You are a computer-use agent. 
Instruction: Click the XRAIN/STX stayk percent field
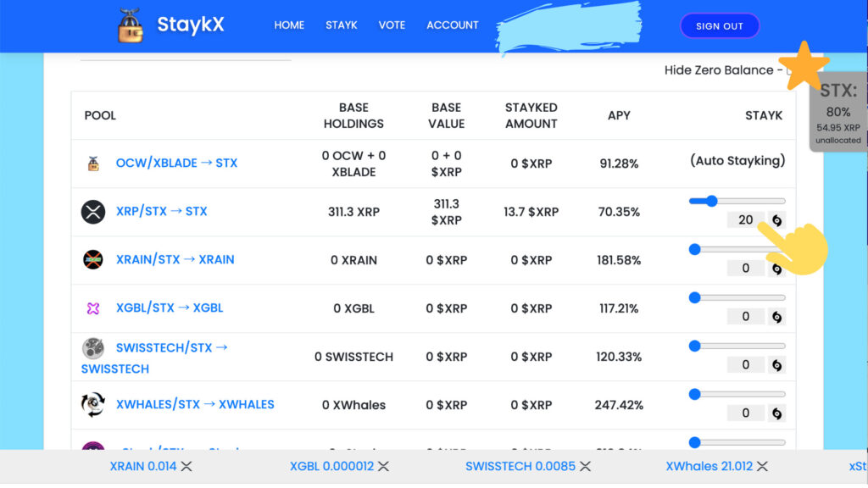746,269
